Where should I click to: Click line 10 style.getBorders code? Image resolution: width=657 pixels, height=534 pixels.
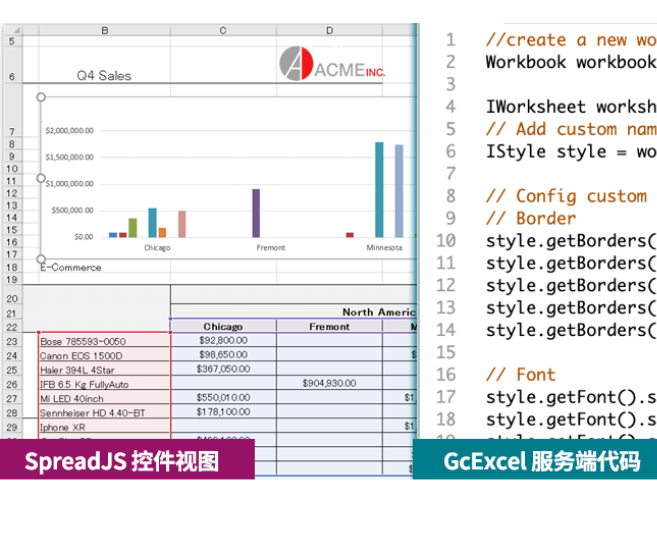[x=571, y=241]
